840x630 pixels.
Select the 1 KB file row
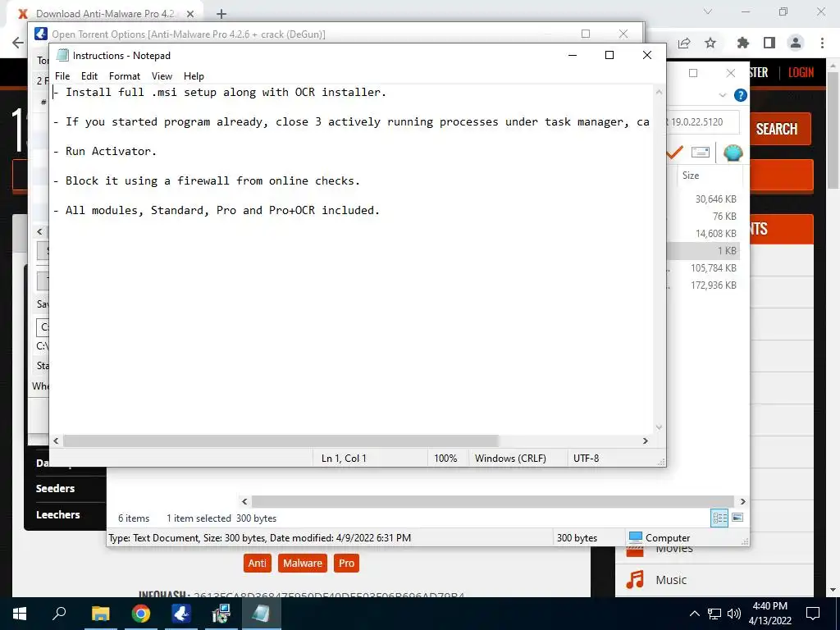[703, 251]
